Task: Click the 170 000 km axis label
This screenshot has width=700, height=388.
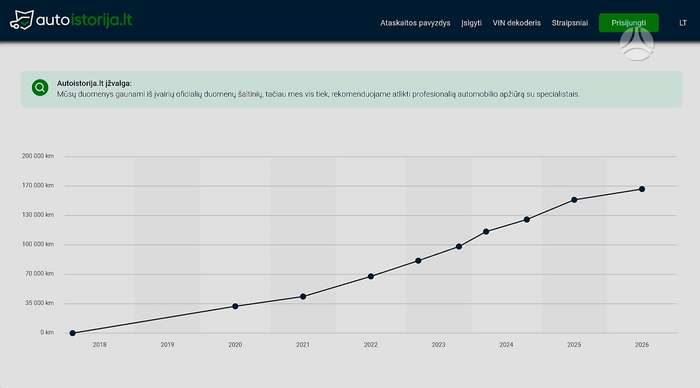Action: 38,185
